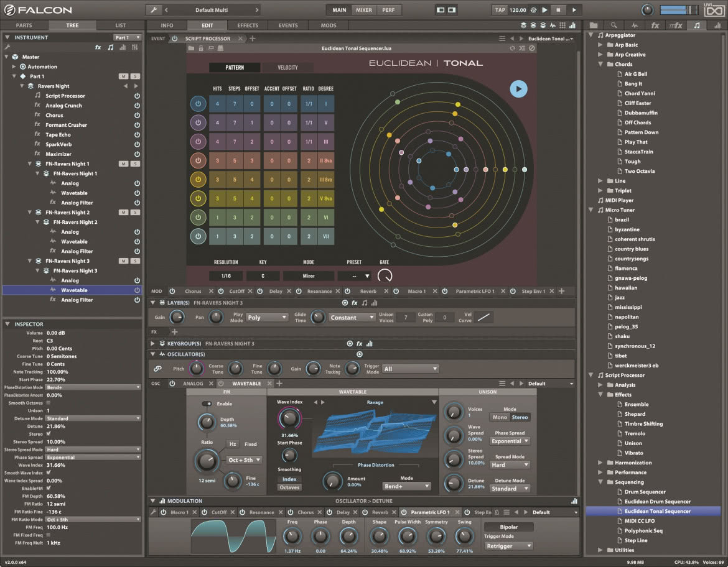Image resolution: width=728 pixels, height=567 pixels.
Task: Show the browser's fx effects tab icon
Action: 655,25
